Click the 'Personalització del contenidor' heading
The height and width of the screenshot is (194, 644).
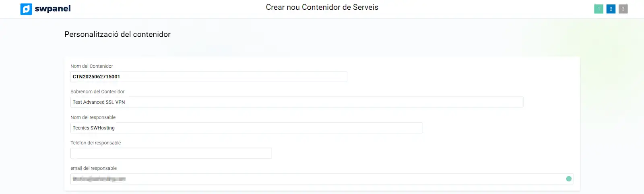point(118,34)
